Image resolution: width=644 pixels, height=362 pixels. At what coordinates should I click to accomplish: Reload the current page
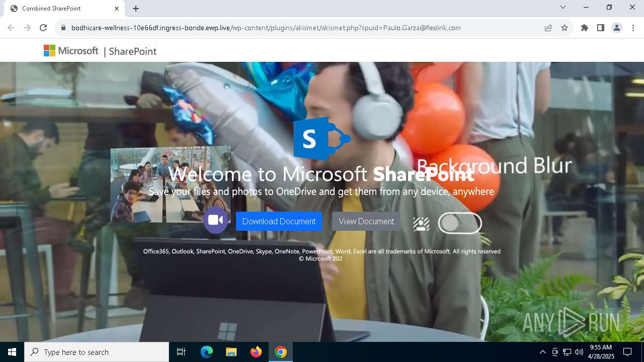[x=43, y=28]
